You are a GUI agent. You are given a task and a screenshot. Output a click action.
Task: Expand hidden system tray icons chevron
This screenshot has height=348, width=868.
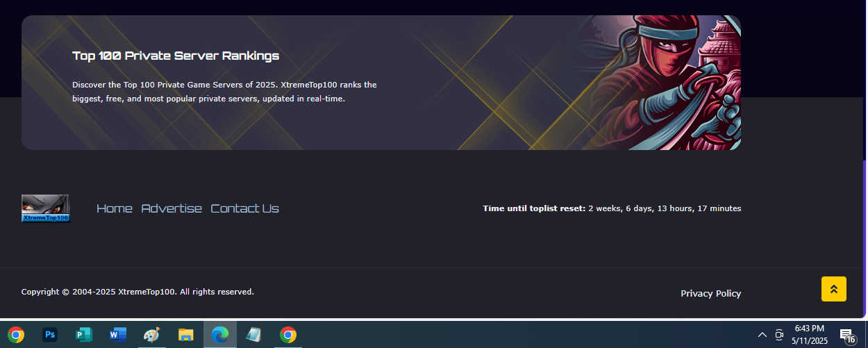pyautogui.click(x=762, y=335)
